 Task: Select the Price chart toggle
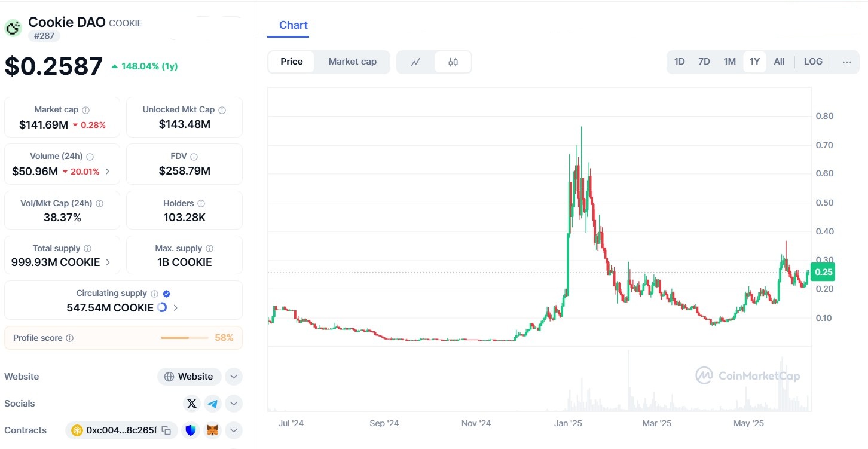tap(292, 62)
